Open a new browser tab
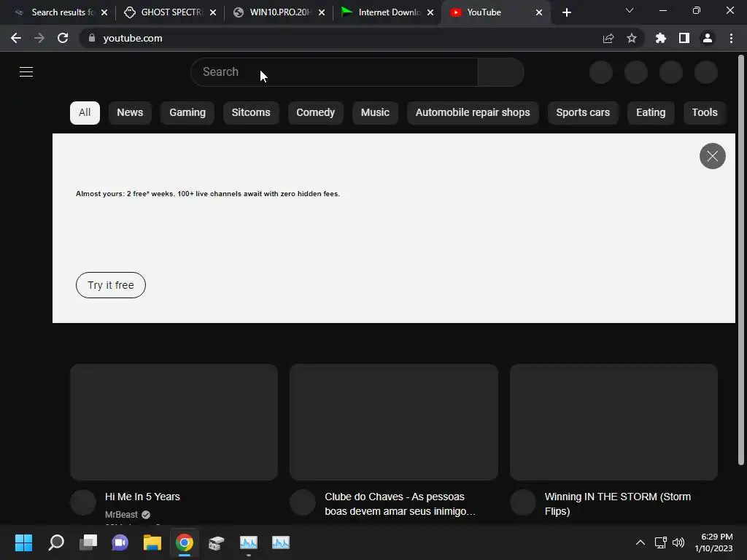This screenshot has height=560, width=747. (566, 12)
